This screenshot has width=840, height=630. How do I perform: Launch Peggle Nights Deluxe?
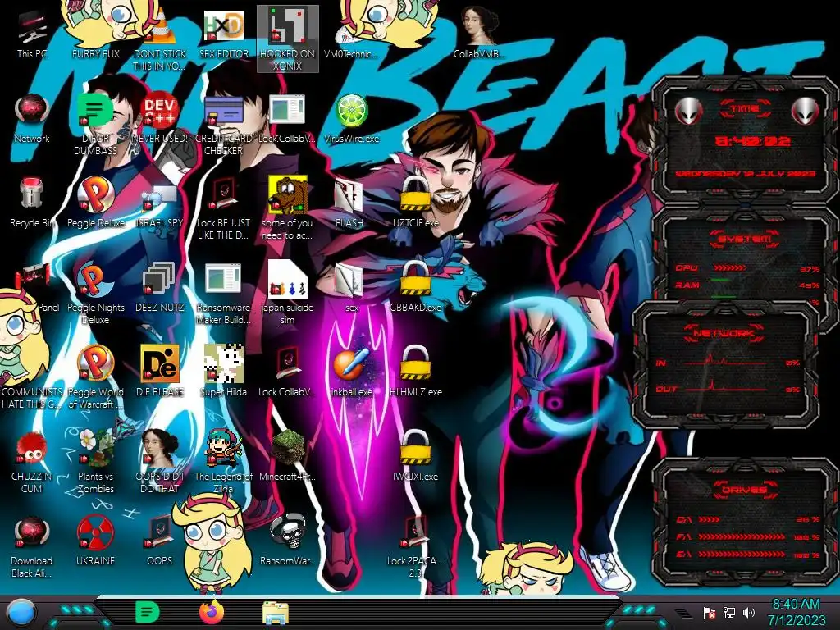[x=95, y=294]
